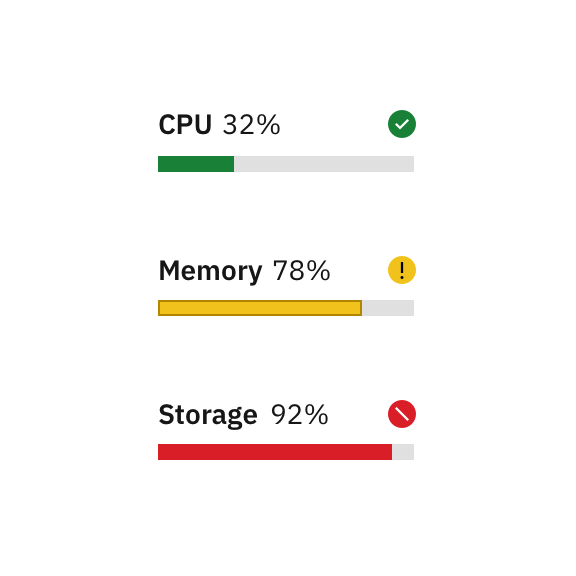Viewport: 576px width, 576px height.
Task: Click the green checkmark status icon
Action: tap(402, 124)
